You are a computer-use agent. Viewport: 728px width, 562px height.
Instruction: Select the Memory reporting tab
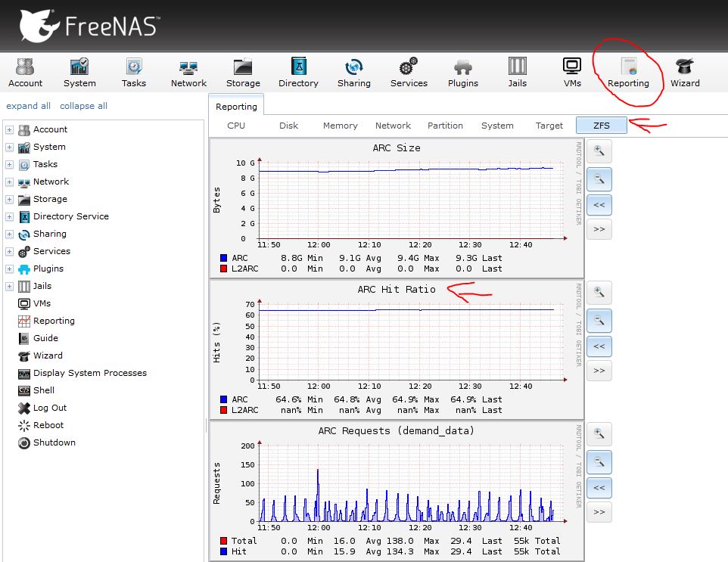340,126
